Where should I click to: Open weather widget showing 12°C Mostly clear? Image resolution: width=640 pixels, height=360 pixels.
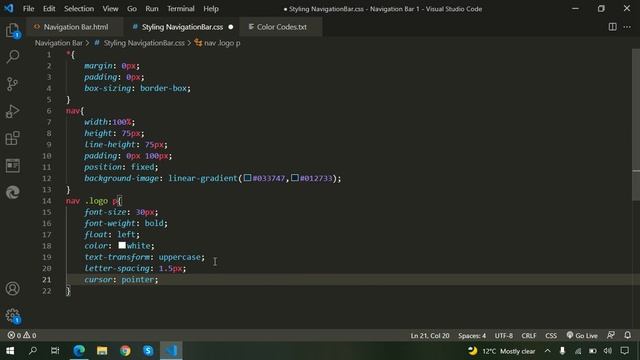click(x=501, y=351)
